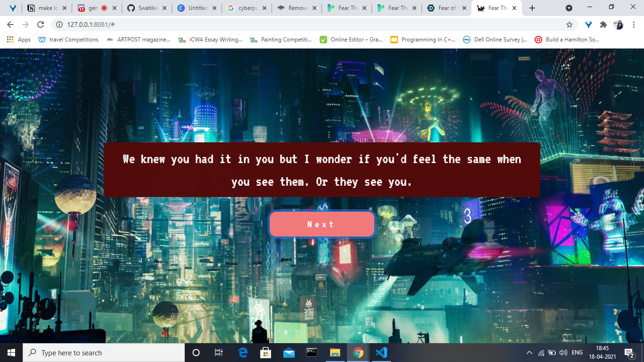Open the Windows Start menu
Viewport: 644px width, 362px height.
(11, 353)
